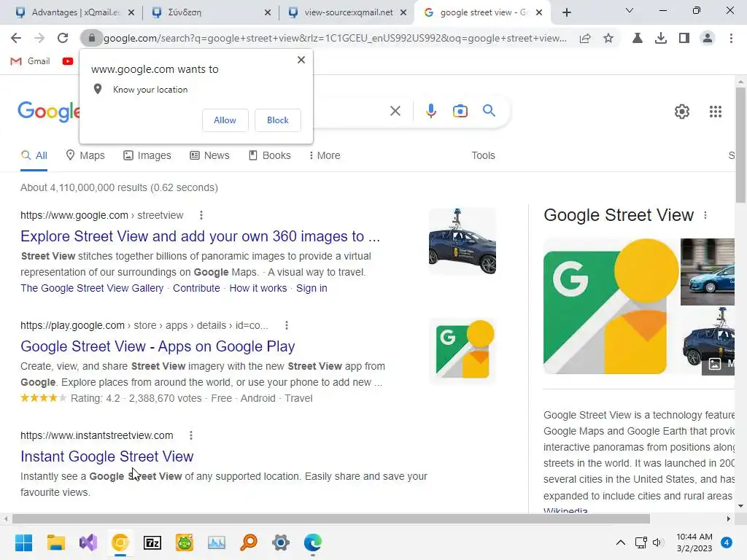Click the browser forward arrow
The image size is (747, 560).
[x=39, y=38]
